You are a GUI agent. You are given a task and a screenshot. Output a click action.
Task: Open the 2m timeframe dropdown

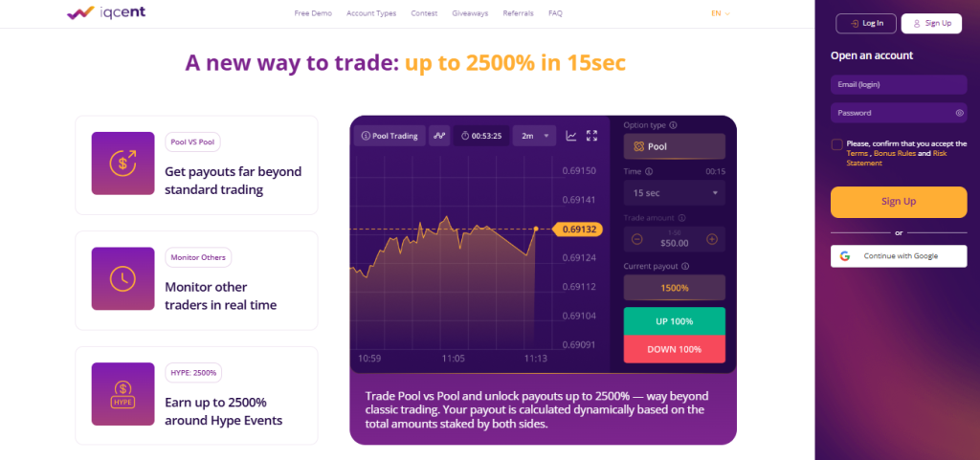[x=534, y=136]
